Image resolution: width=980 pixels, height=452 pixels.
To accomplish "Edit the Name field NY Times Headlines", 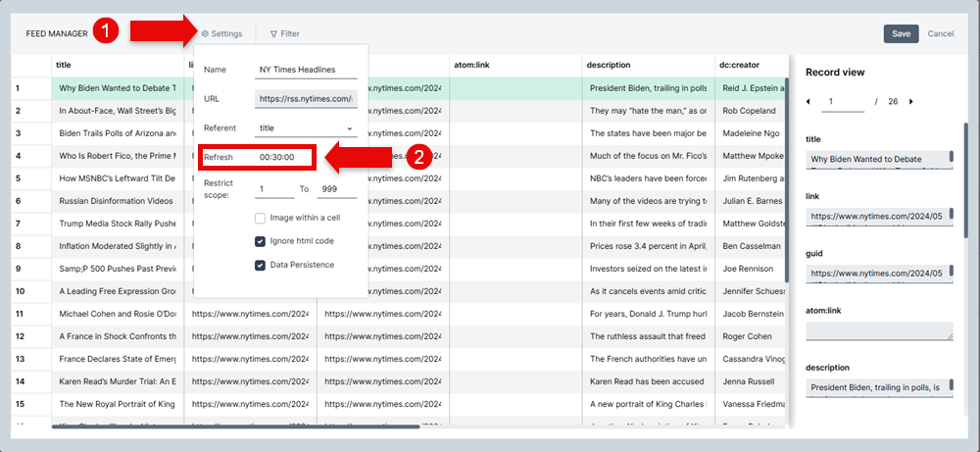I will [306, 70].
